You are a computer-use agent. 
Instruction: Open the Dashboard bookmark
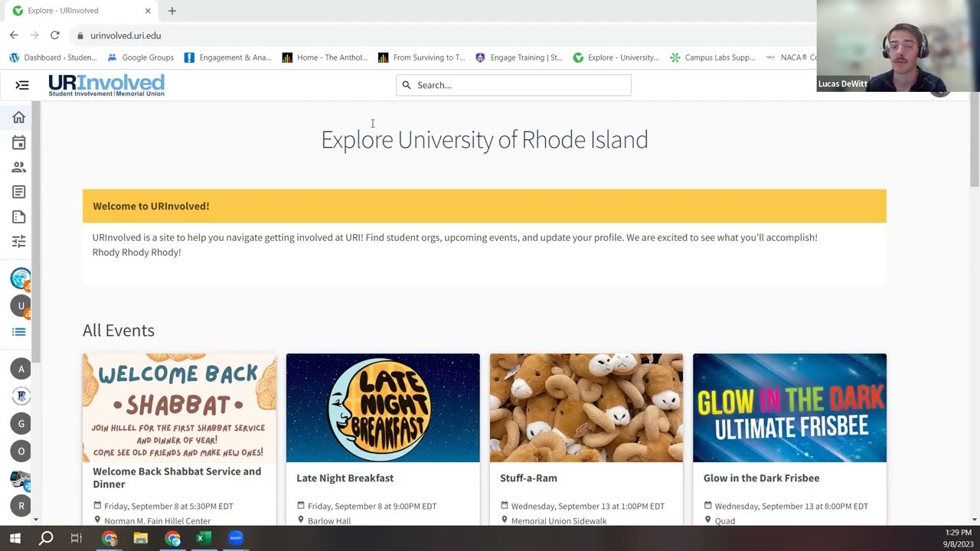(x=53, y=57)
